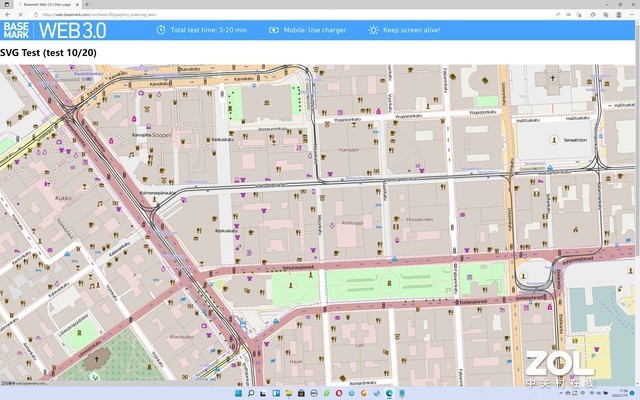Screen dimensions: 640x400
Task: Click the 'Pohjoisesplanadi' street label
Action: coord(298,268)
